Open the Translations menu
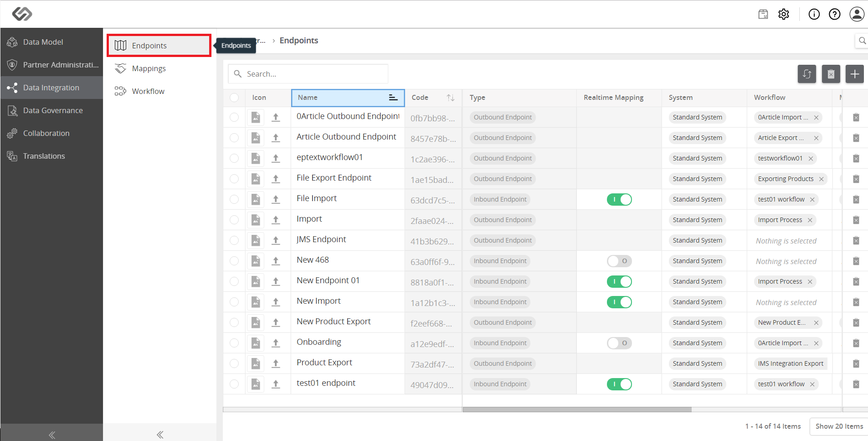This screenshot has width=868, height=441. [x=51, y=156]
